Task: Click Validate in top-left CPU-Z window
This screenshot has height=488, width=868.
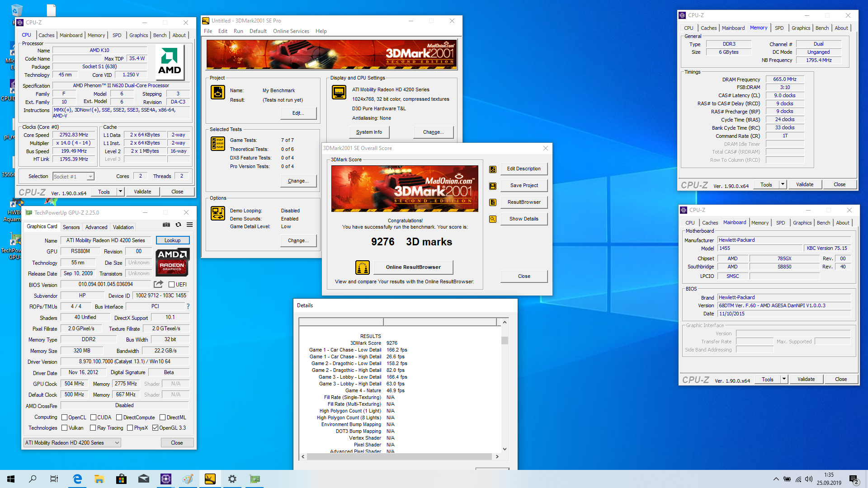Action: click(x=142, y=192)
